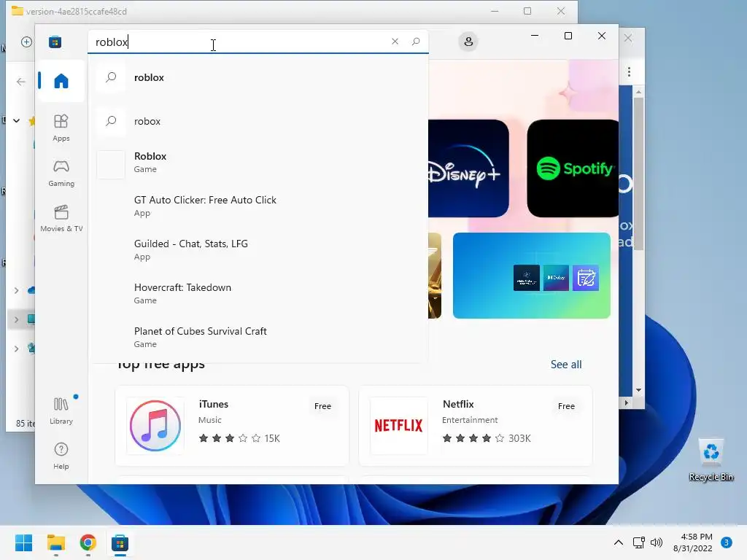Open notification center badge showing 3
Viewport: 747px width, 560px height.
click(727, 542)
